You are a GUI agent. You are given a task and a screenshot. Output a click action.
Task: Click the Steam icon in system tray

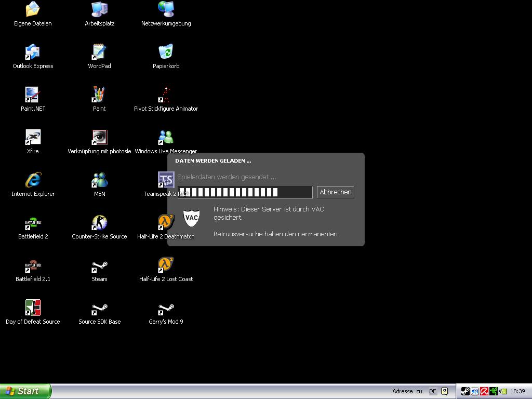pyautogui.click(x=465, y=391)
